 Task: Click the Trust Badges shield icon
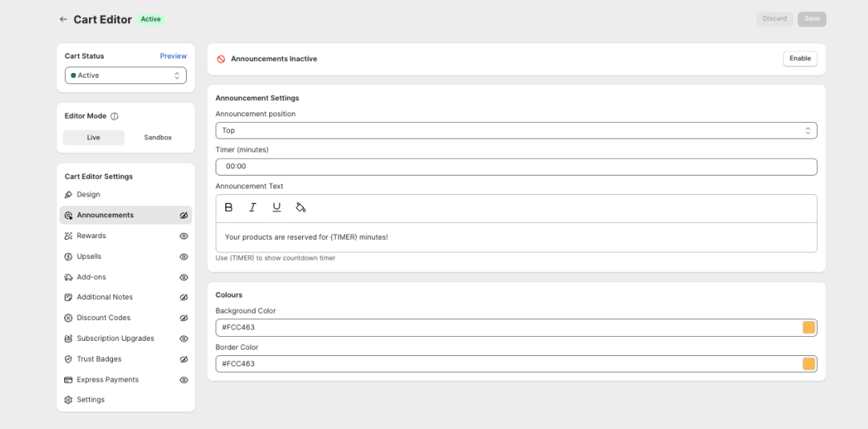(x=68, y=359)
